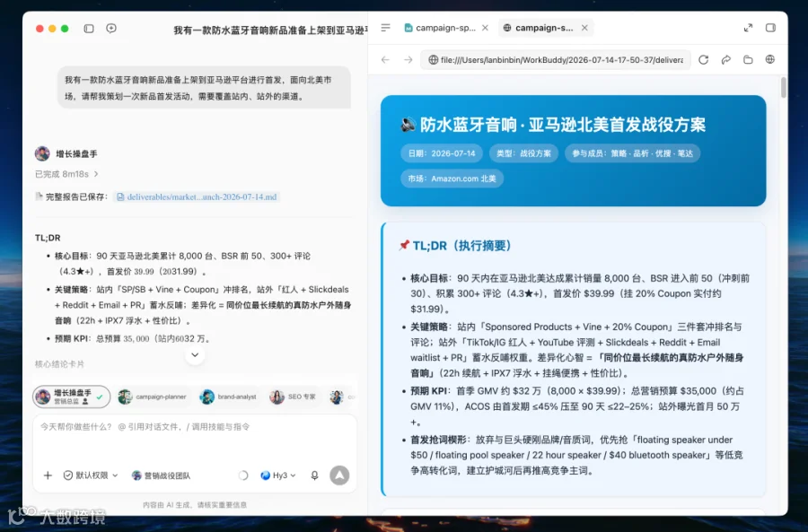Open the tab list menu icon
The image size is (808, 532).
[x=385, y=28]
